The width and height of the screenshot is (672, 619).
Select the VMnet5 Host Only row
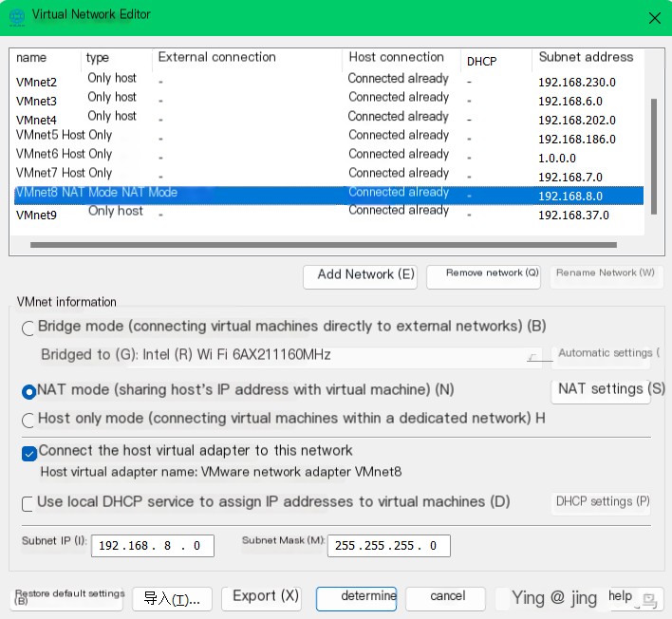328,137
